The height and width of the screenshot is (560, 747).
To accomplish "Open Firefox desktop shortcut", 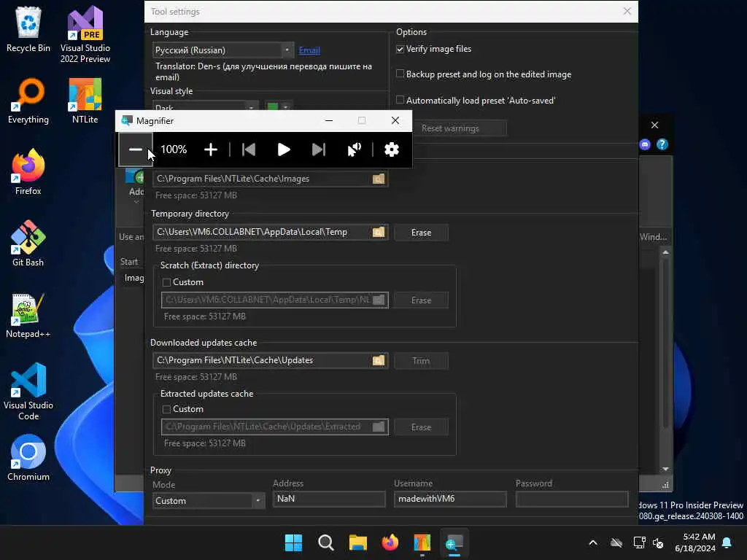I will click(28, 172).
